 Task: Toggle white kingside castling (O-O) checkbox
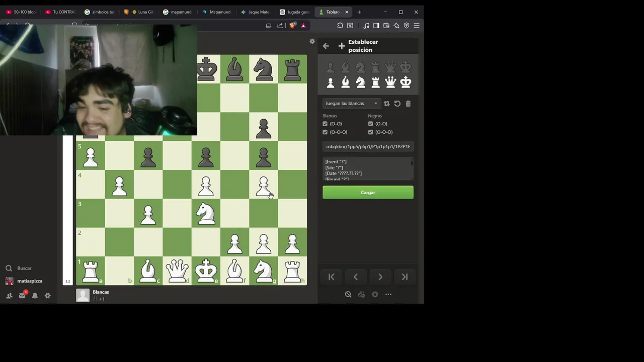click(x=325, y=124)
